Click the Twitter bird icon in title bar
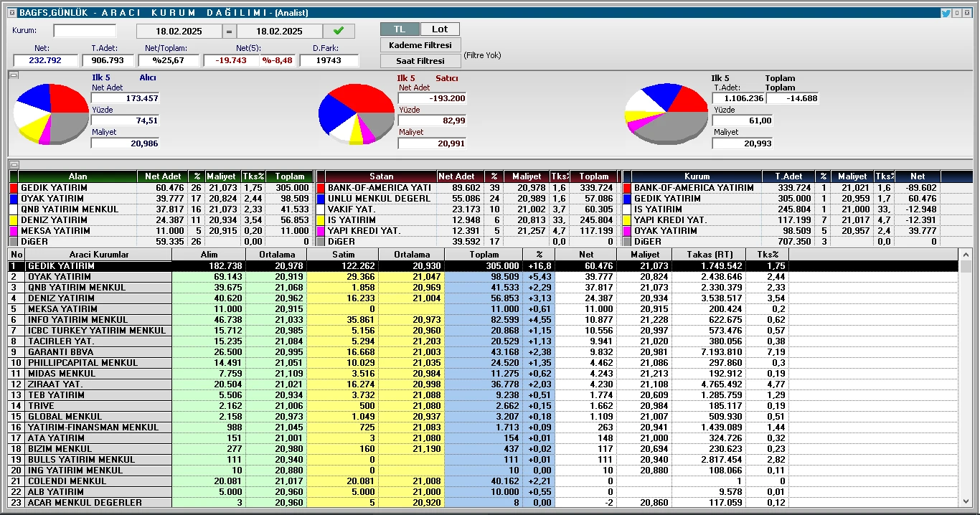 tap(946, 13)
